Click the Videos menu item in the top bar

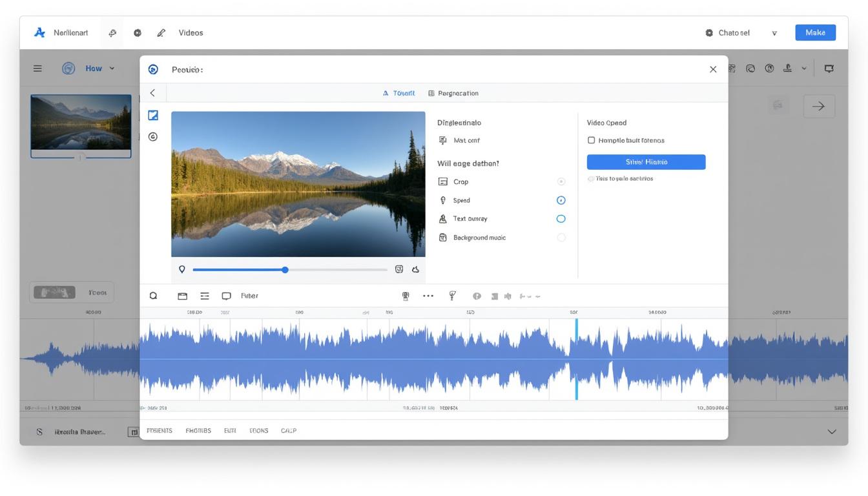tap(191, 32)
